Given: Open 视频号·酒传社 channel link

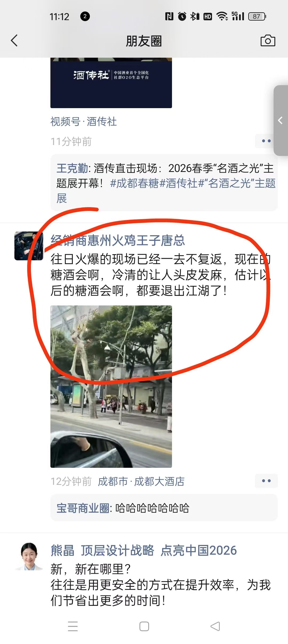Looking at the screenshot, I should [x=83, y=122].
